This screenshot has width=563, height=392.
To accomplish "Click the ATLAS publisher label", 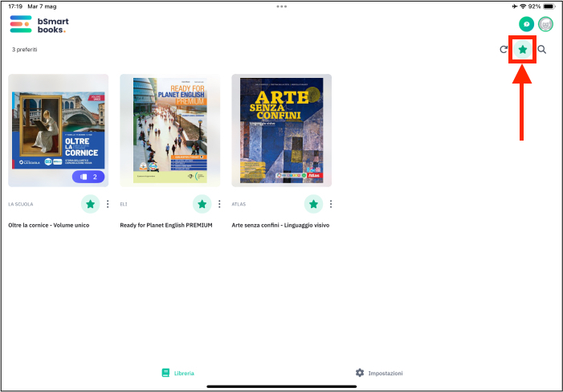I will (x=239, y=204).
